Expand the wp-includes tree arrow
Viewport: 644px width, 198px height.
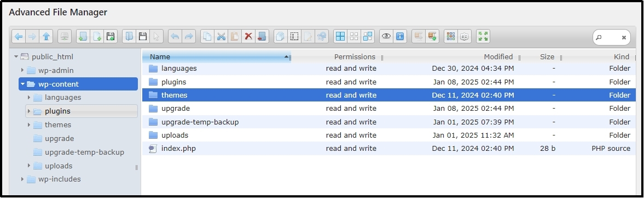point(22,179)
